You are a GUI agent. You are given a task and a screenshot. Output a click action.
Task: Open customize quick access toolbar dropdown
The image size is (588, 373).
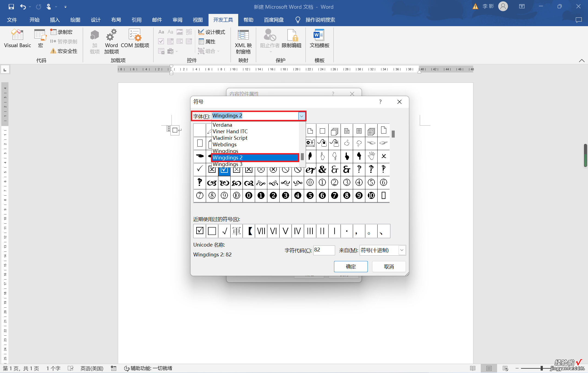65,7
